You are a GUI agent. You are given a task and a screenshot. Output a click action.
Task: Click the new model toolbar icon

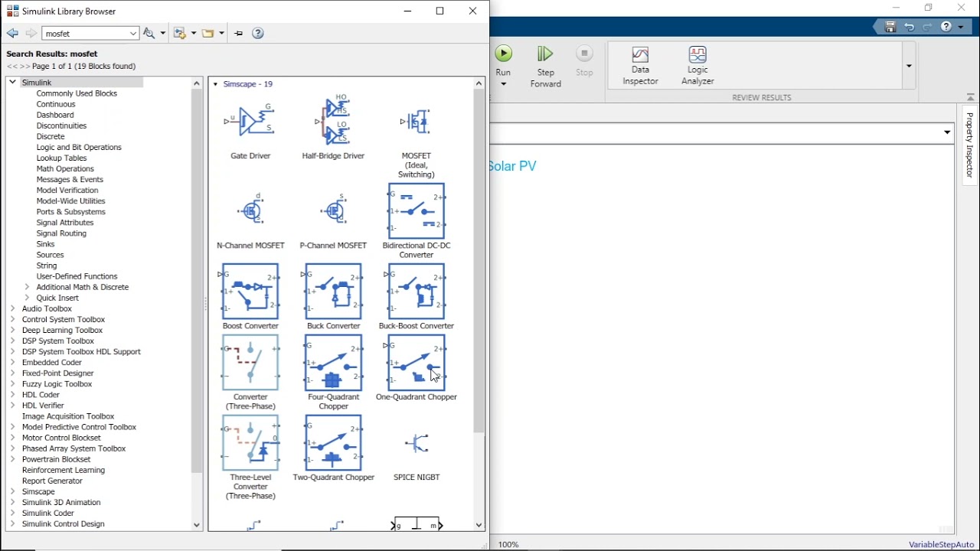pos(180,33)
